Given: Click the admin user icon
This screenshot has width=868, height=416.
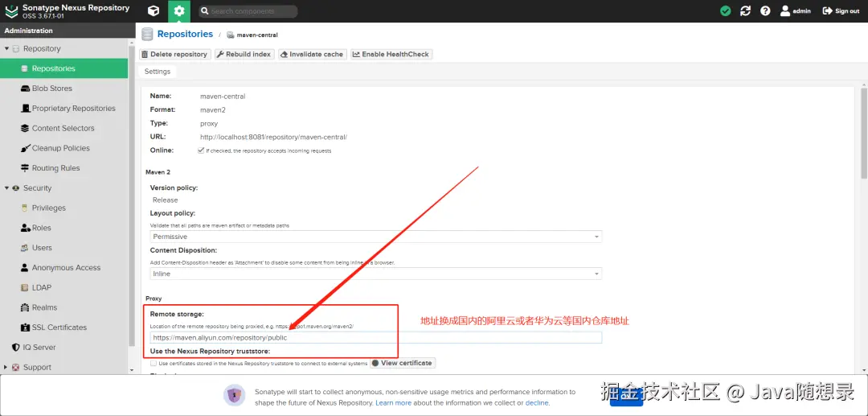Looking at the screenshot, I should 785,11.
